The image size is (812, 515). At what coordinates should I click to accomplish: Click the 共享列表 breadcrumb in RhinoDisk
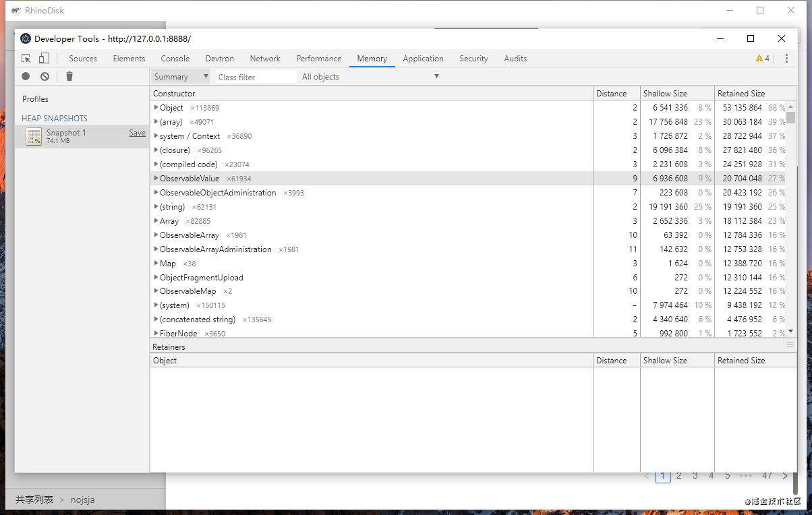(x=34, y=499)
